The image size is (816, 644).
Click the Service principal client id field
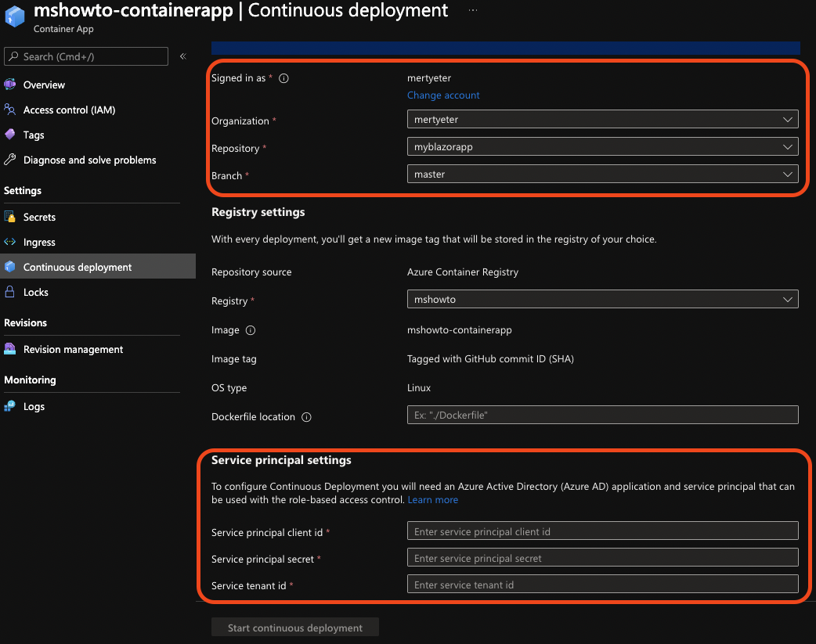coord(603,531)
